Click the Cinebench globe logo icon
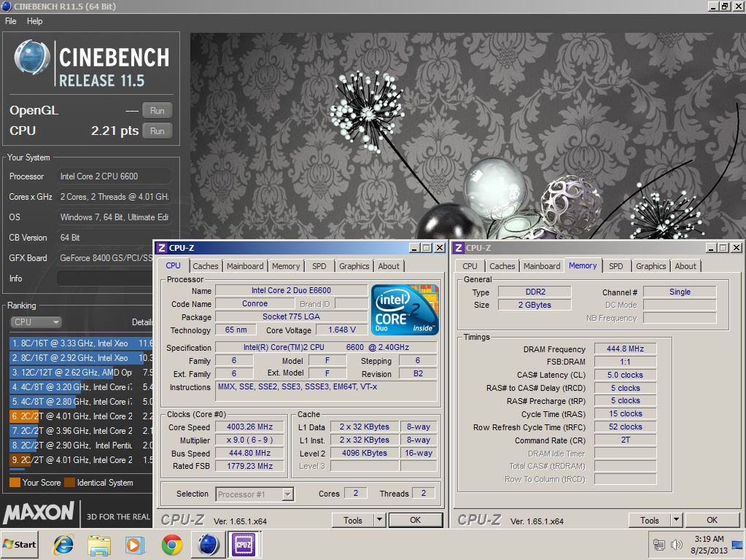 [x=32, y=58]
